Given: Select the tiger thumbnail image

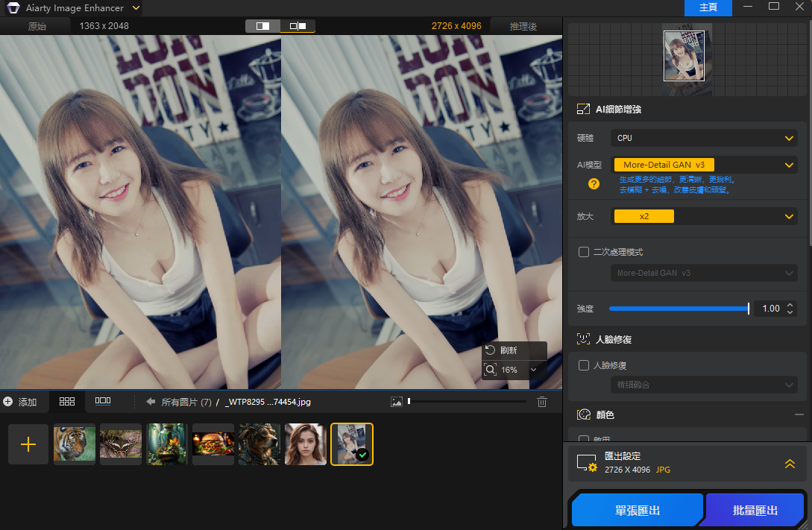Looking at the screenshot, I should (x=75, y=444).
